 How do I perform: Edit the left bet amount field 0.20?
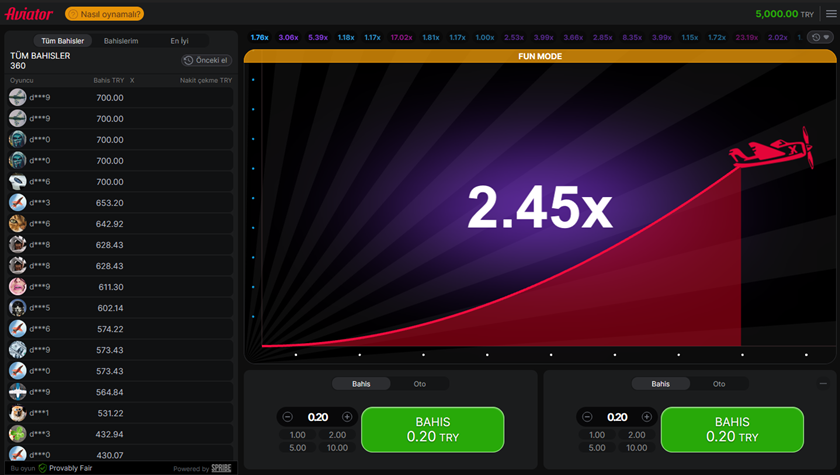pyautogui.click(x=318, y=417)
